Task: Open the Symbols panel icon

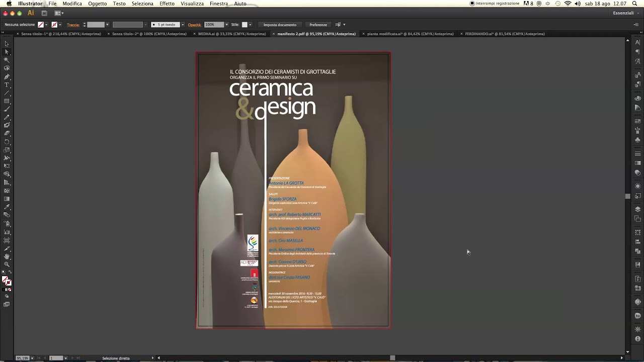Action: [x=637, y=140]
